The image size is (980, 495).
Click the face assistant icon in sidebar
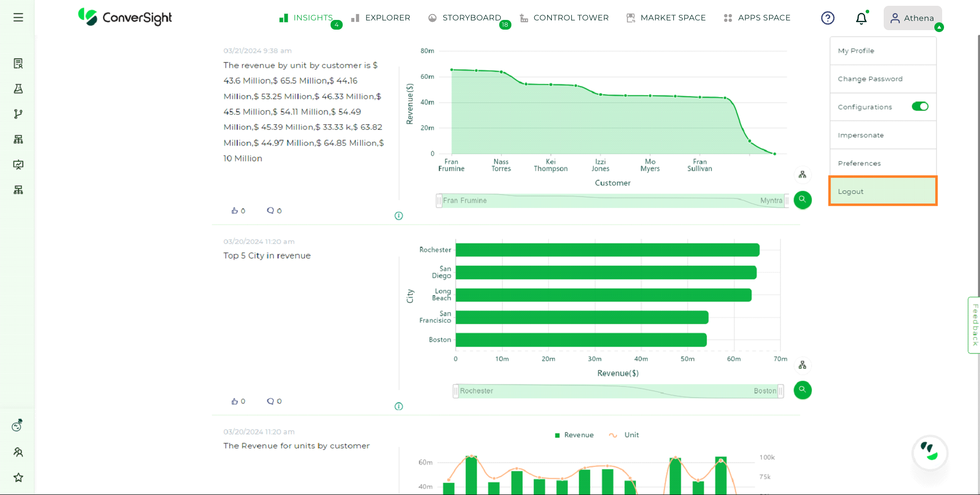click(x=17, y=426)
